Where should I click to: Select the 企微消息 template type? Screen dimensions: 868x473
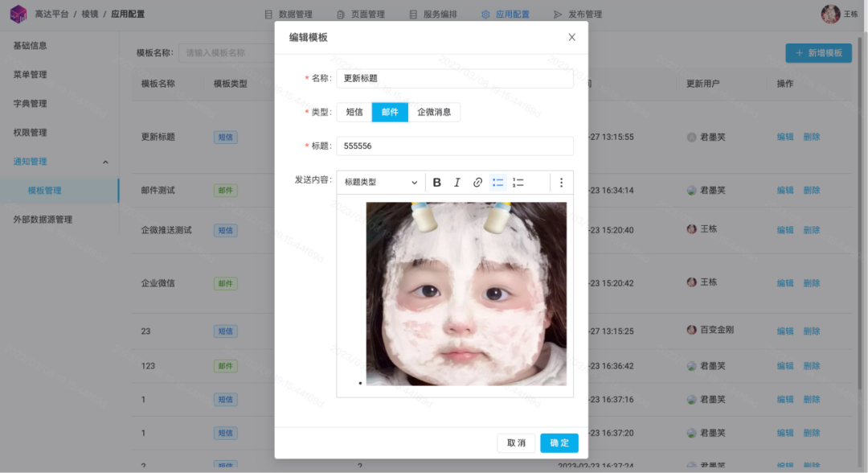click(434, 112)
